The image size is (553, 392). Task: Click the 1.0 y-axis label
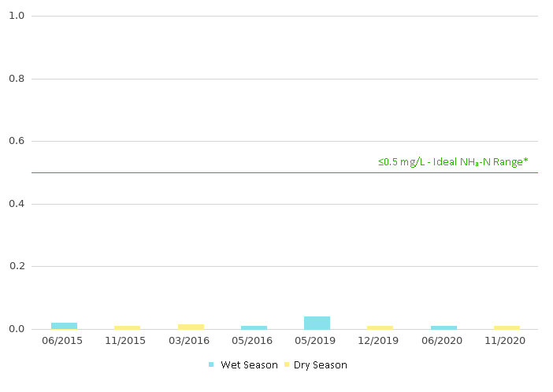pos(16,17)
